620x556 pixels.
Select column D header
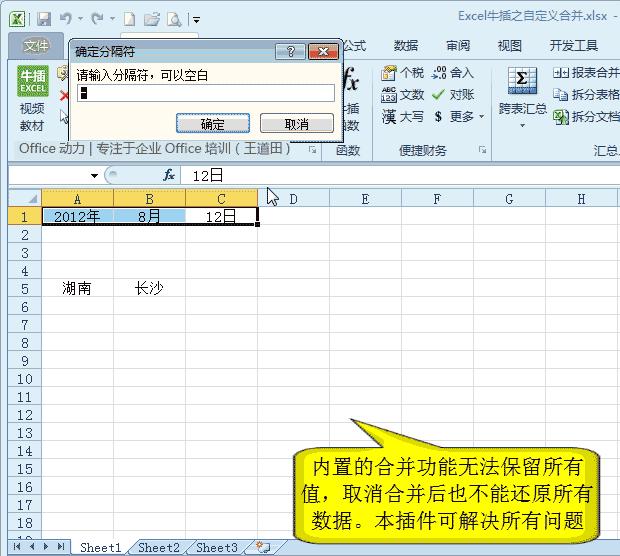293,199
